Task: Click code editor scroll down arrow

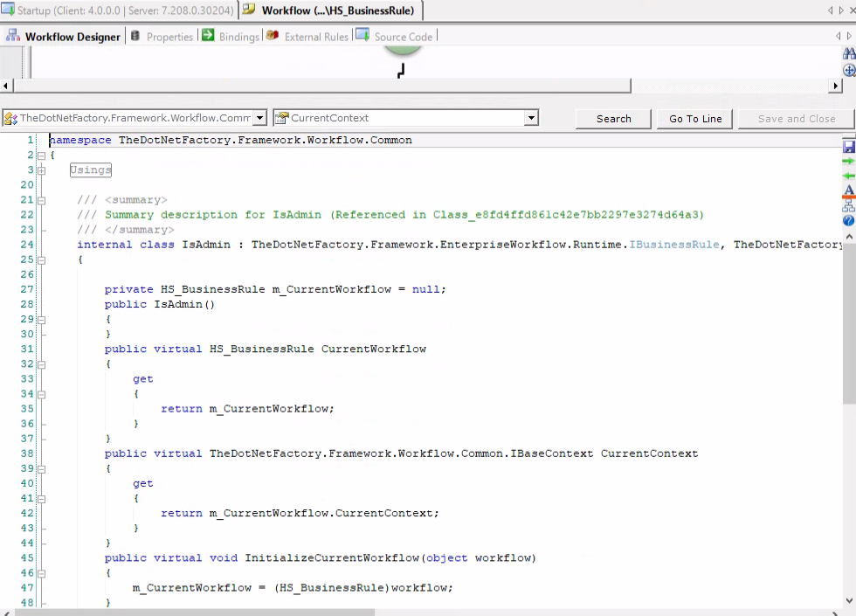Action: tap(849, 601)
